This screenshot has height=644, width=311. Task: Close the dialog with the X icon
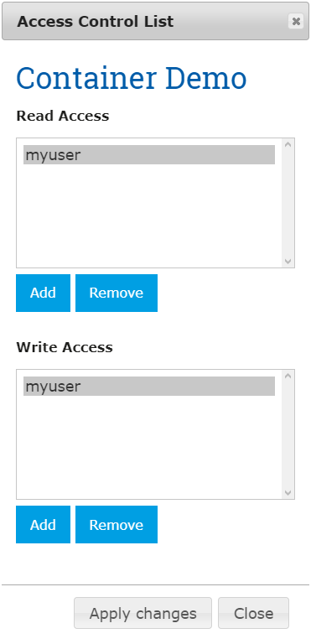pyautogui.click(x=296, y=21)
